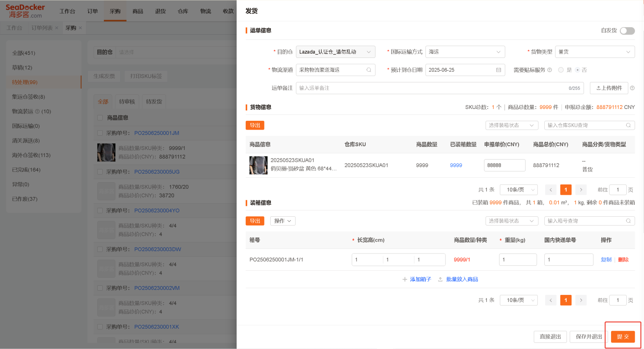This screenshot has width=644, height=349.
Task: Click info icon next to 物流装运
Action: (38, 112)
